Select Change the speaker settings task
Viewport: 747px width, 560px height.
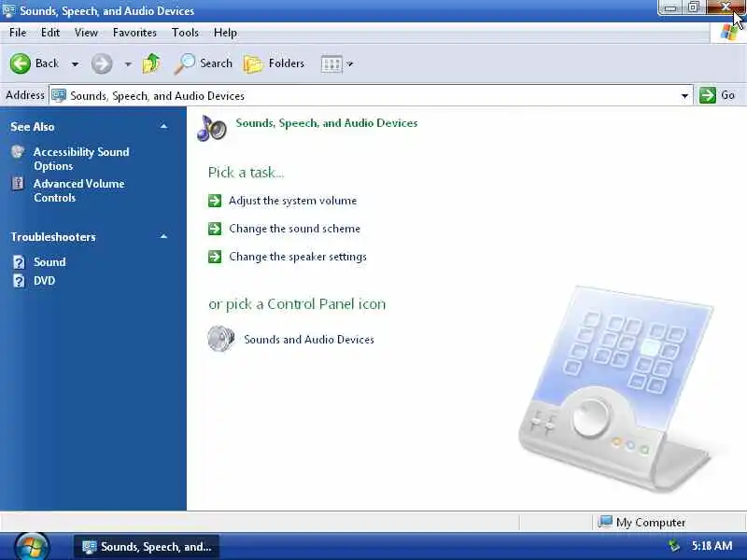298,257
